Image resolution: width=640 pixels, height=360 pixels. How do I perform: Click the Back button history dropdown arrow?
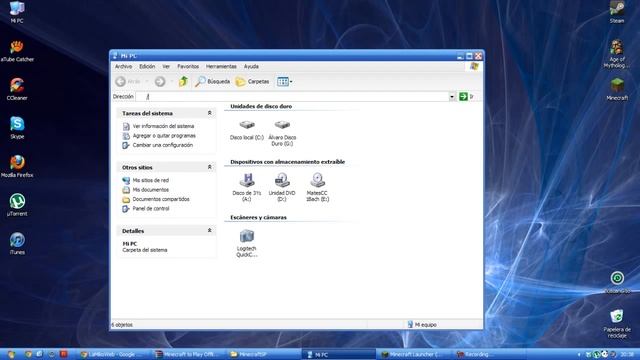pos(147,81)
